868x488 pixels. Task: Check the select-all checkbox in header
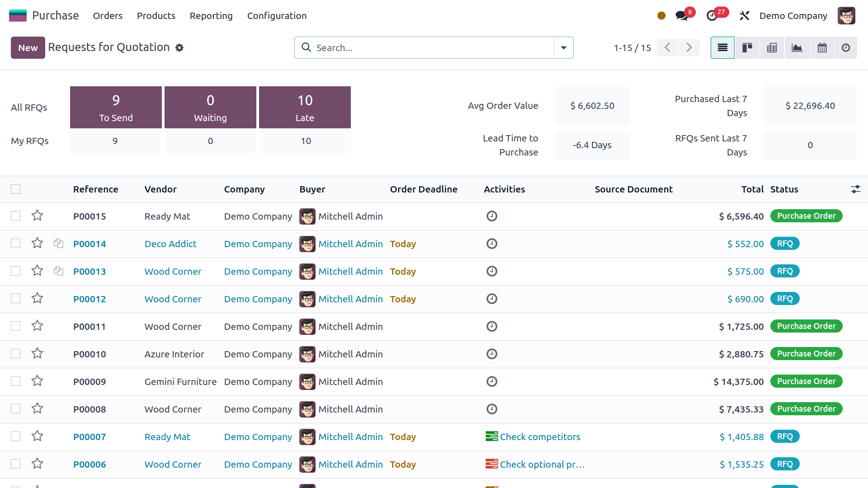coord(16,189)
